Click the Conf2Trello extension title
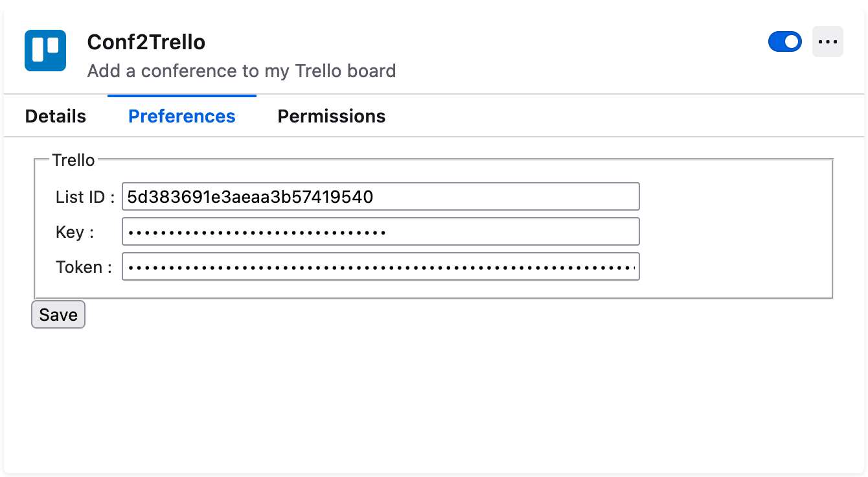The image size is (868, 477). [x=146, y=42]
